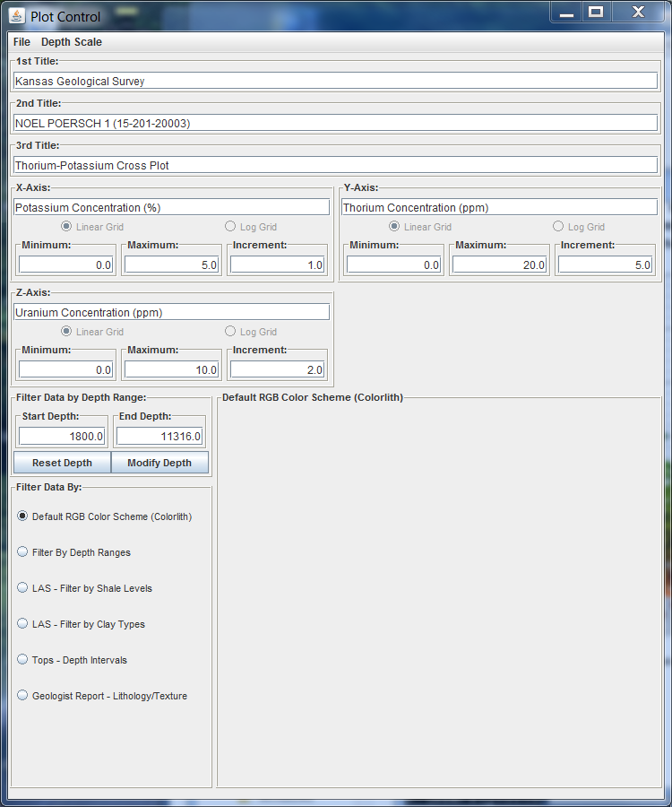
Task: Click the Z-Axis label field
Action: (171, 312)
